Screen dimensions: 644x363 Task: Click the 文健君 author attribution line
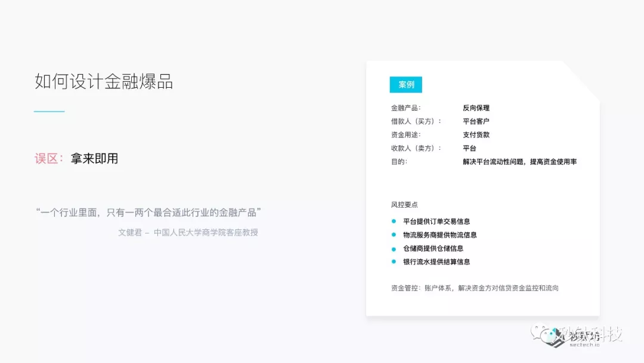tap(188, 232)
